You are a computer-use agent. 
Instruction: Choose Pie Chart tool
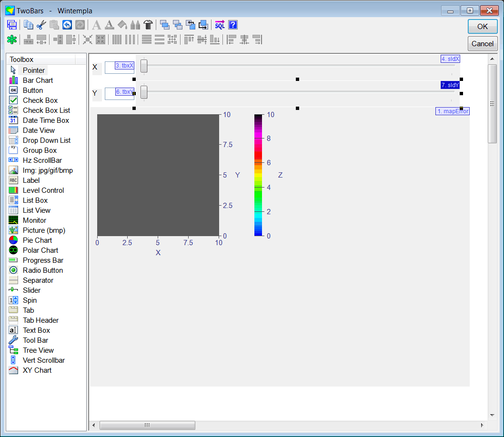(x=37, y=240)
